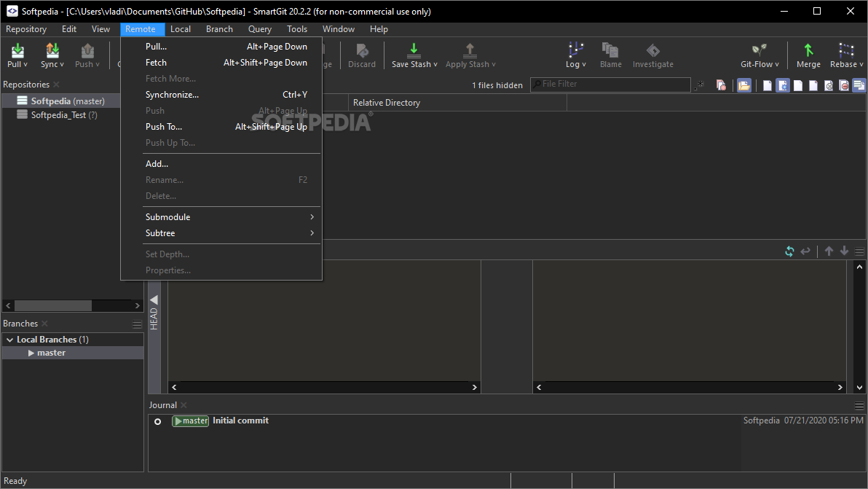Click the Pull toolbar icon
The image size is (868, 489).
17,50
